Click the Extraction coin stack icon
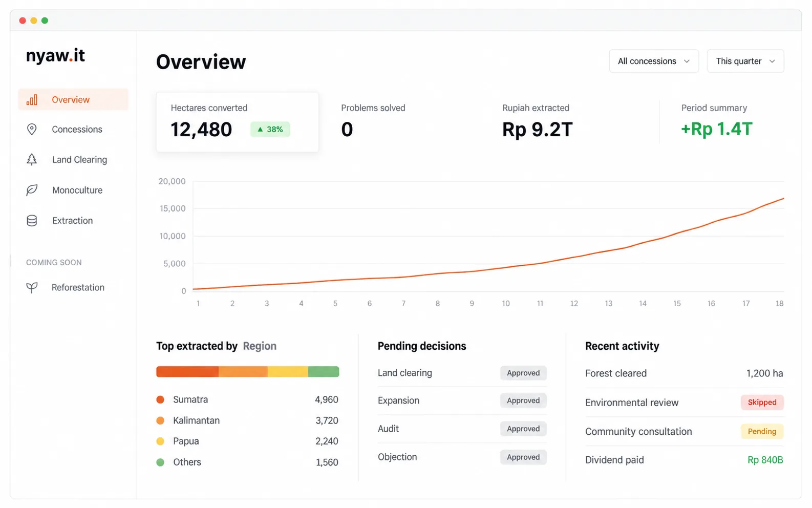The height and width of the screenshot is (508, 812). (x=32, y=221)
